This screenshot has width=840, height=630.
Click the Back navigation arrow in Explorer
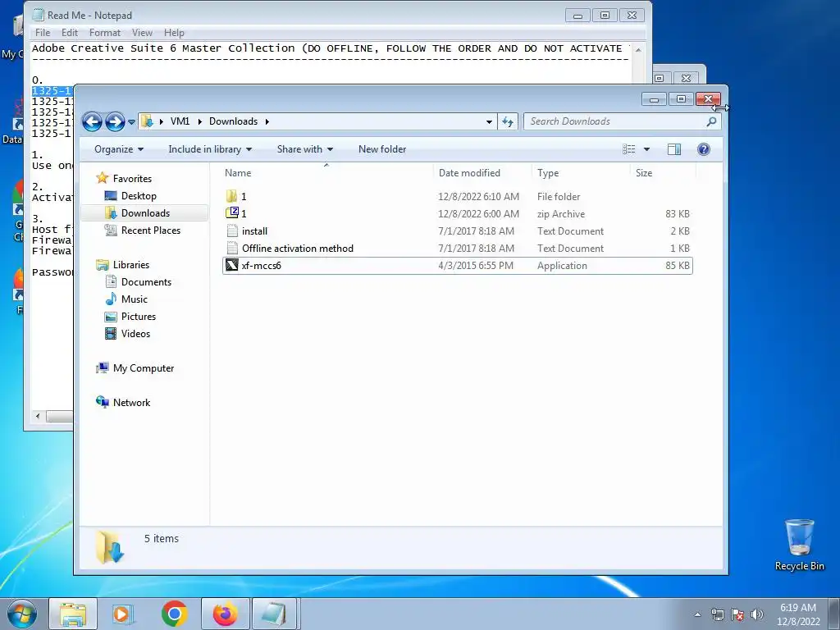click(x=92, y=121)
